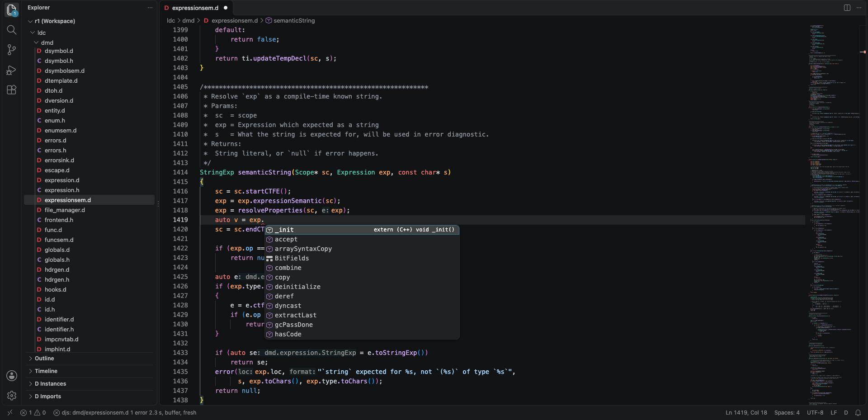Open the Explorer view icon
Viewport: 868px width, 420px height.
pyautogui.click(x=12, y=9)
